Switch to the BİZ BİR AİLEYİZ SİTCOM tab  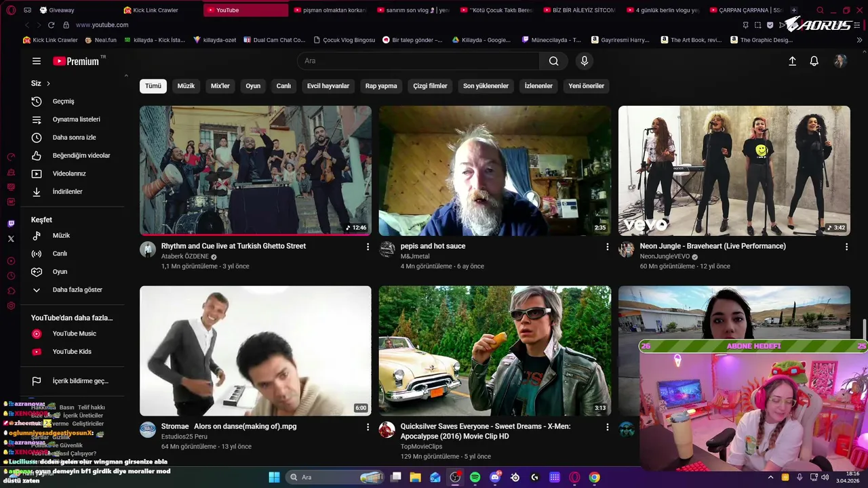point(579,10)
